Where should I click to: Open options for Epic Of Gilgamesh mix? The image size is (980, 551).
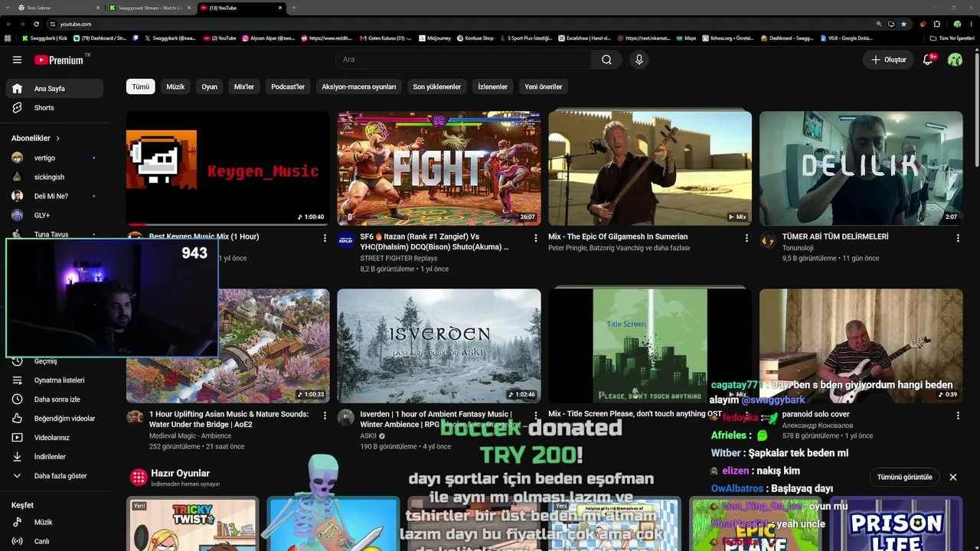coord(746,238)
